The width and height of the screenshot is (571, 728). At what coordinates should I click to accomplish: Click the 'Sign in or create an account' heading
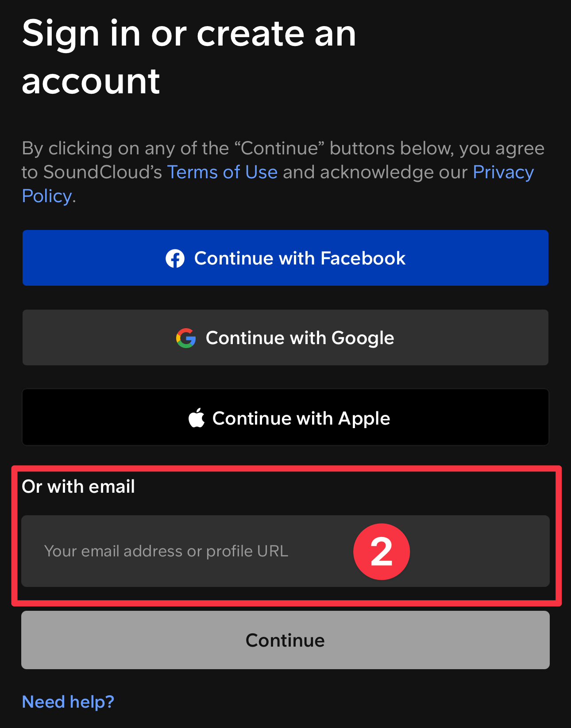(189, 57)
